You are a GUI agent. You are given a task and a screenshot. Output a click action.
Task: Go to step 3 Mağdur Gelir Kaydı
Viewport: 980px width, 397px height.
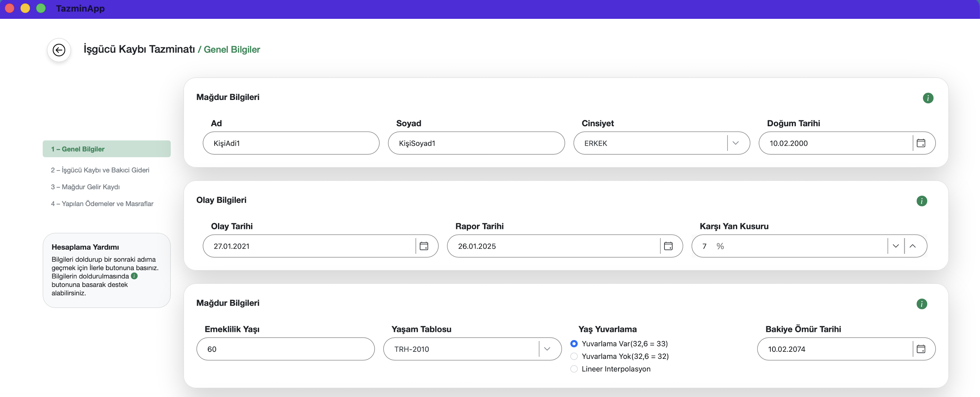(x=85, y=187)
